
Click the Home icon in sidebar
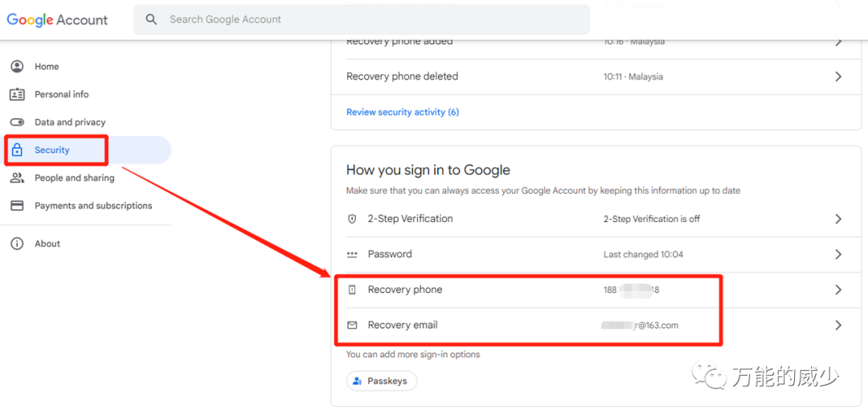click(x=18, y=67)
